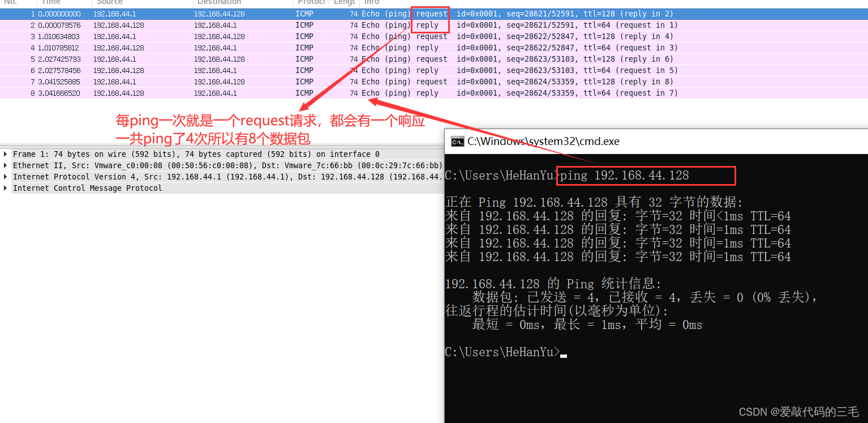Click info 'seq=28621/52591, ttl=64 (request in 1)'

[x=592, y=25]
